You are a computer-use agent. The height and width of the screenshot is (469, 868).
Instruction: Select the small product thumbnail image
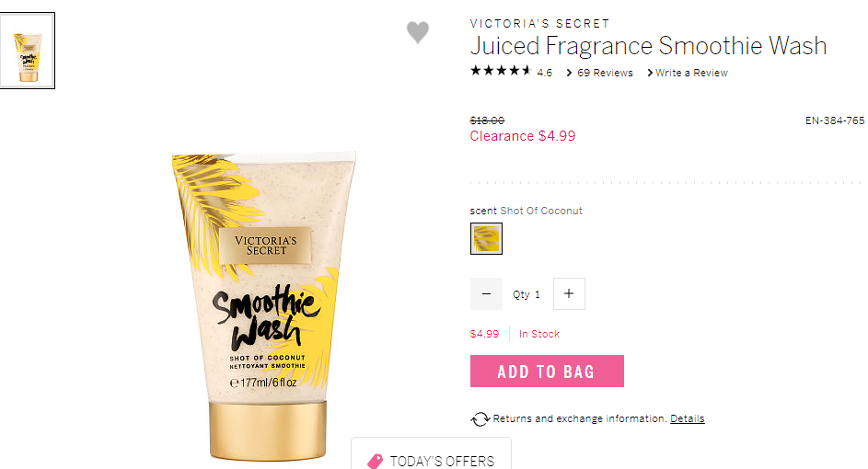[27, 51]
